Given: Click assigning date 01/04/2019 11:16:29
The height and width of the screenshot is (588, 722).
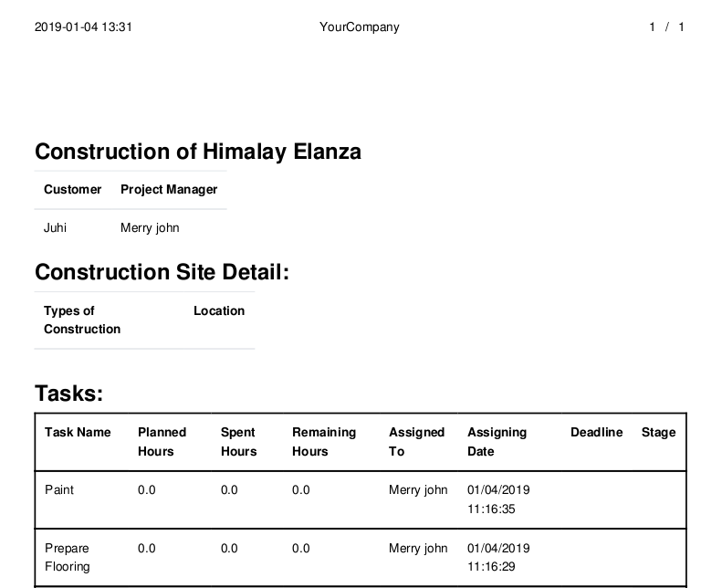Looking at the screenshot, I should tap(498, 557).
